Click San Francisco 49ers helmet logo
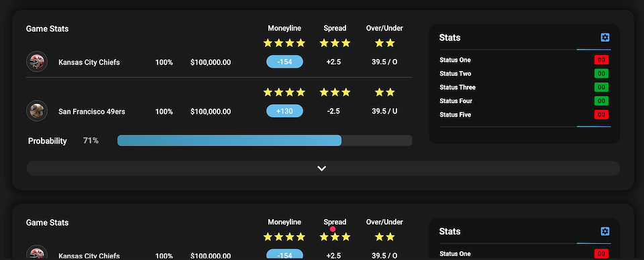 tap(37, 111)
